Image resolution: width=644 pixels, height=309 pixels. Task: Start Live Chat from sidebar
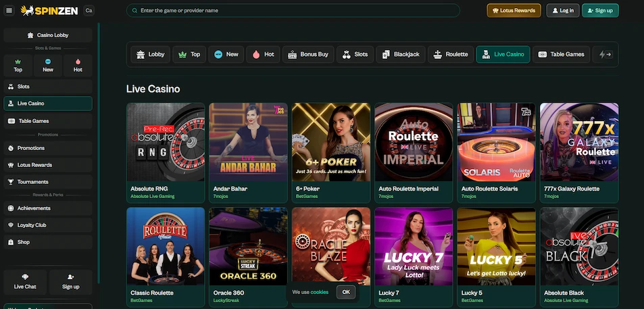pyautogui.click(x=25, y=282)
